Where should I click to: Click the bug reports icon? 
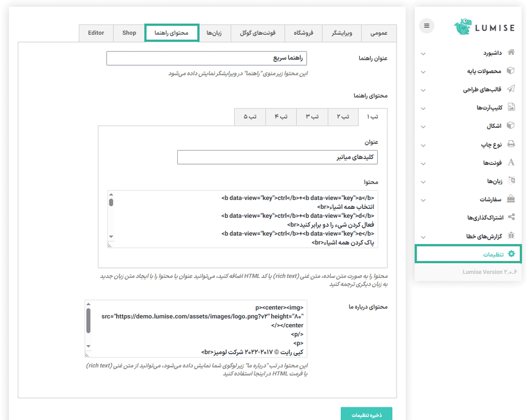pos(511,236)
